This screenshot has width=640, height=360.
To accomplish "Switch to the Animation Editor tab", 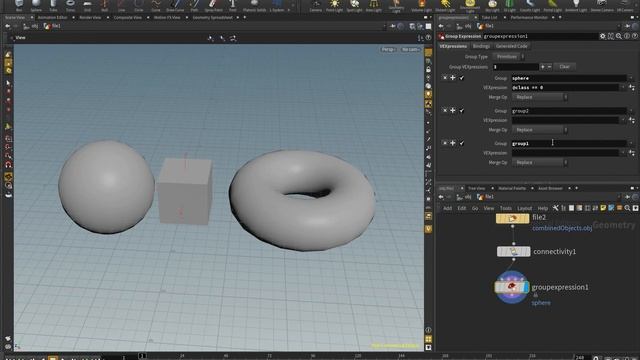I will click(52, 18).
